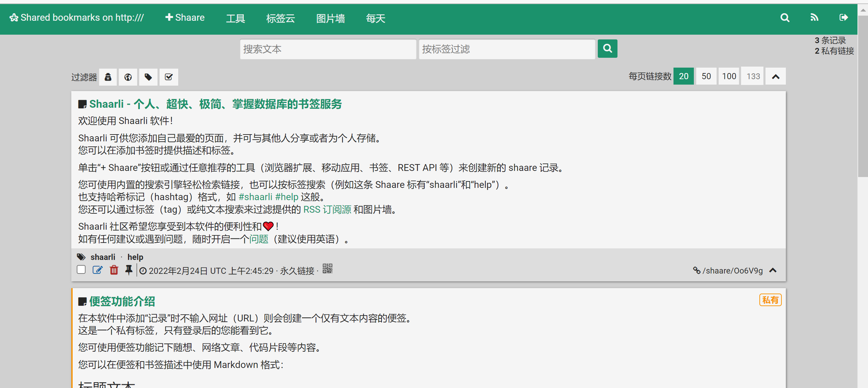The height and width of the screenshot is (388, 868).
Task: Open the 工具 menu
Action: (236, 18)
